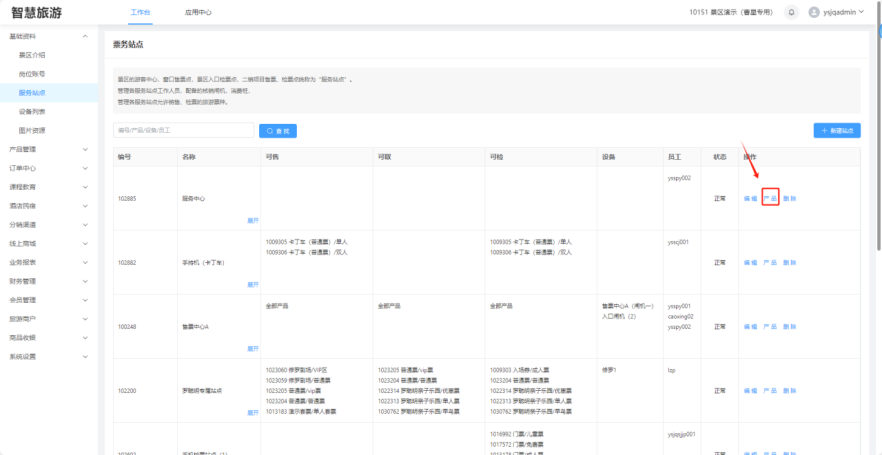The width and height of the screenshot is (882, 455).
Task: Click 展开 in the 服务中心 row
Action: click(x=252, y=220)
